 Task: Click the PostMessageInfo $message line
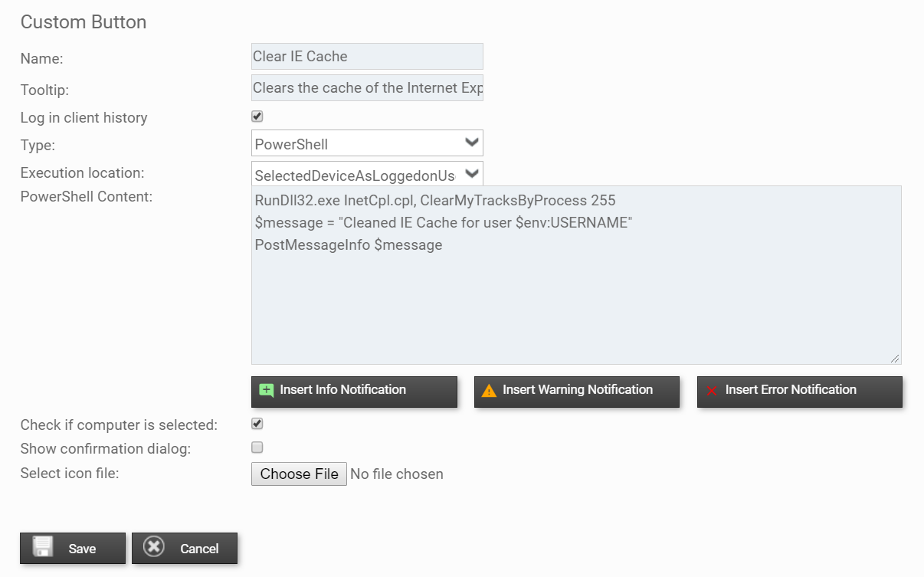[x=349, y=245]
